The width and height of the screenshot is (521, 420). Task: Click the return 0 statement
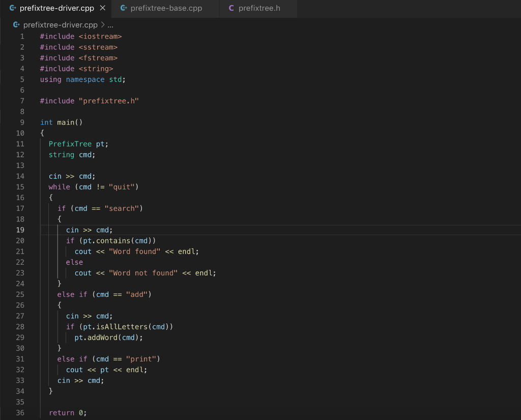68,413
